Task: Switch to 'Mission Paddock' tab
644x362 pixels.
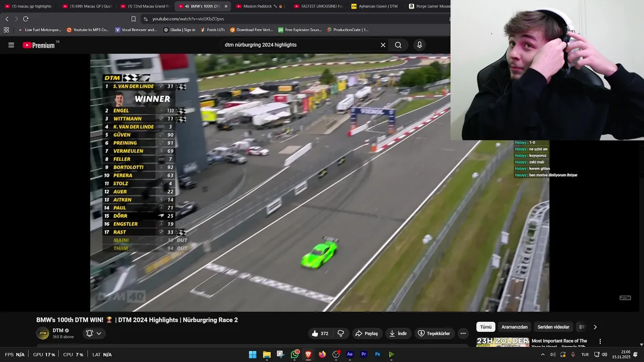Action: coord(260,6)
